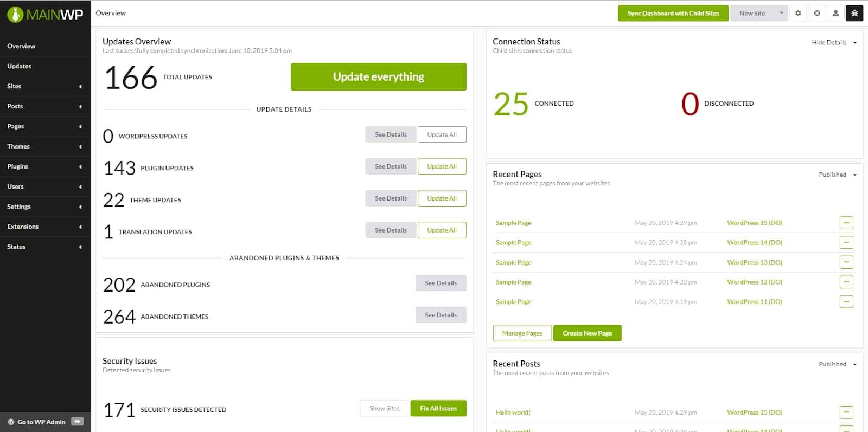This screenshot has width=868, height=432.
Task: Click the exit arrow icon after Go to WP Admin
Action: 78,421
